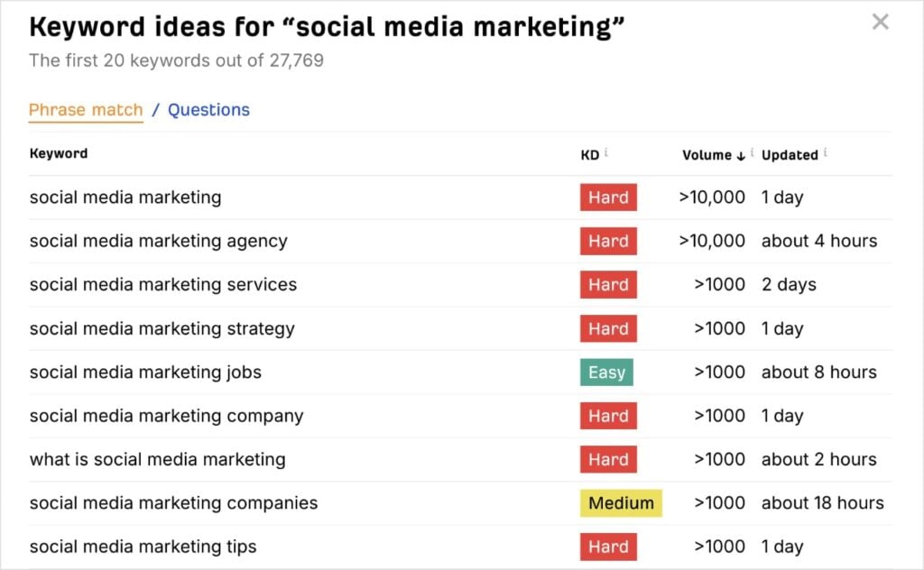Sort results by the Keyword column header
924x570 pixels.
58,153
